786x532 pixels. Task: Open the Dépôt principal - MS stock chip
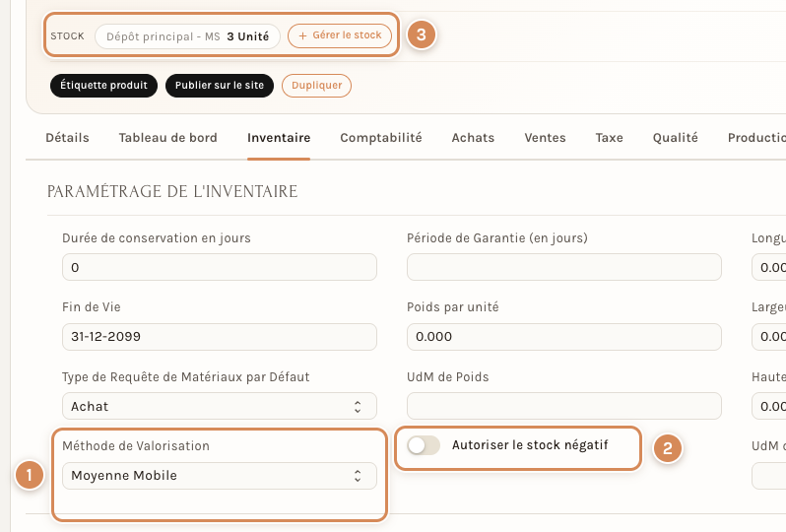(187, 36)
